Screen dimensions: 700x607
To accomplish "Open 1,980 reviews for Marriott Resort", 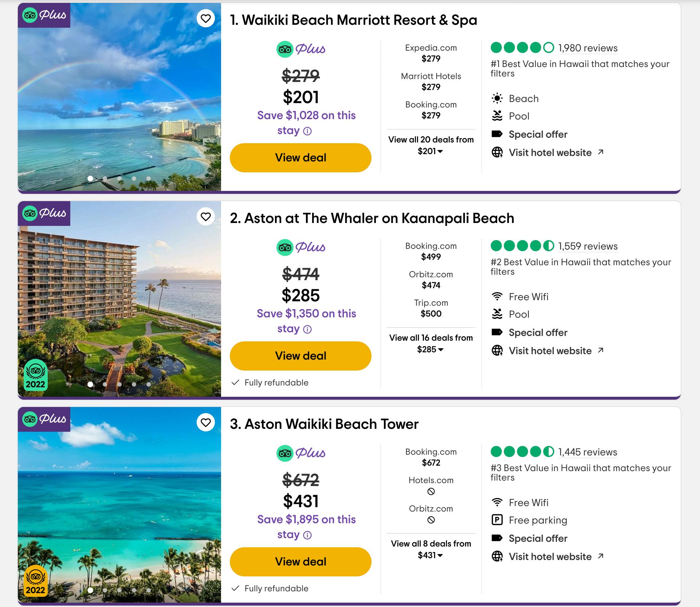I will tap(587, 48).
